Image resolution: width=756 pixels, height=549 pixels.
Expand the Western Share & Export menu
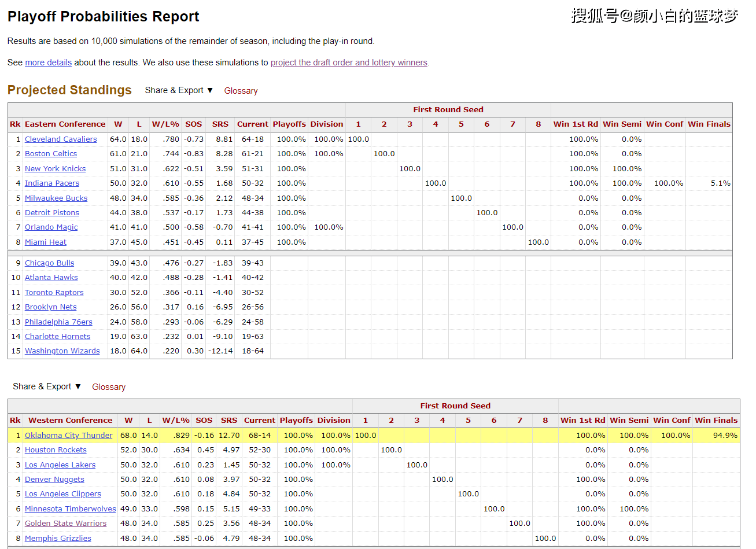tap(47, 386)
